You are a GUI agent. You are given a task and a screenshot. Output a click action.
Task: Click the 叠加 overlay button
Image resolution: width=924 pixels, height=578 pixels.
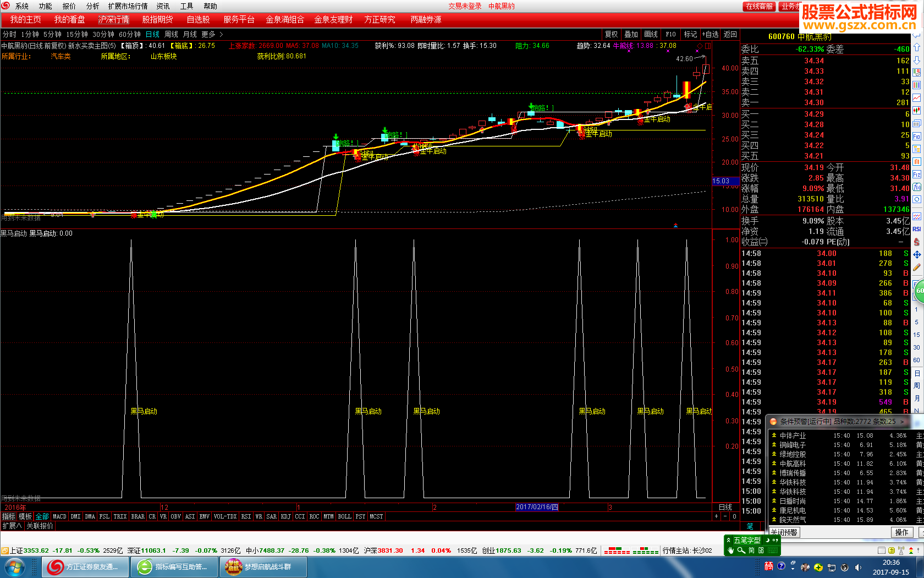631,34
